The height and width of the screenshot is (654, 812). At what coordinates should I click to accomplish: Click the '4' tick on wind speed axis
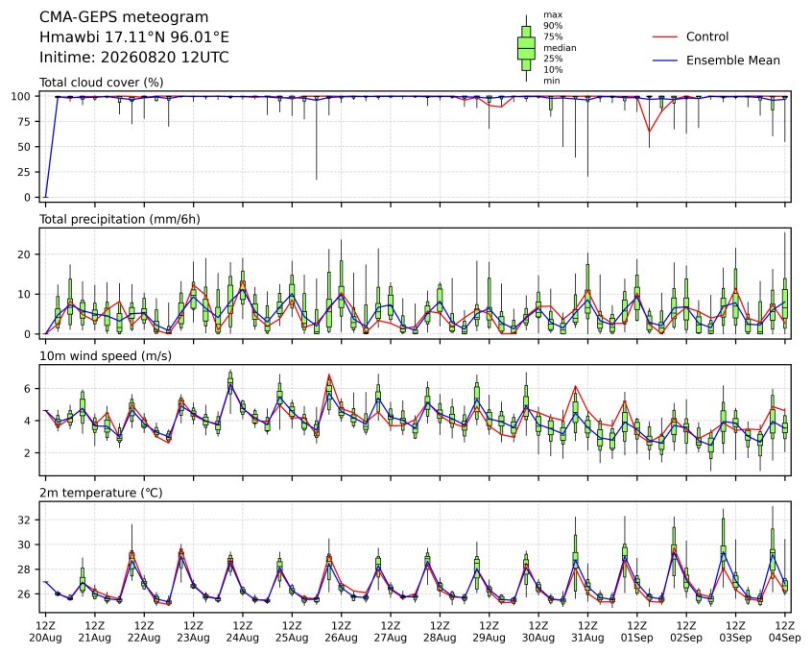click(28, 421)
